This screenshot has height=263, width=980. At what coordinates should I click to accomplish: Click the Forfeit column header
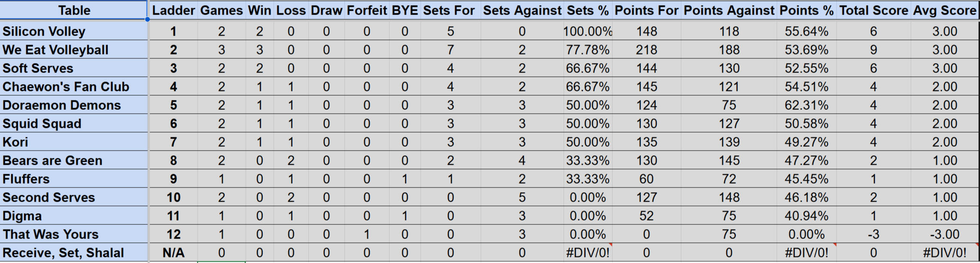tap(366, 10)
